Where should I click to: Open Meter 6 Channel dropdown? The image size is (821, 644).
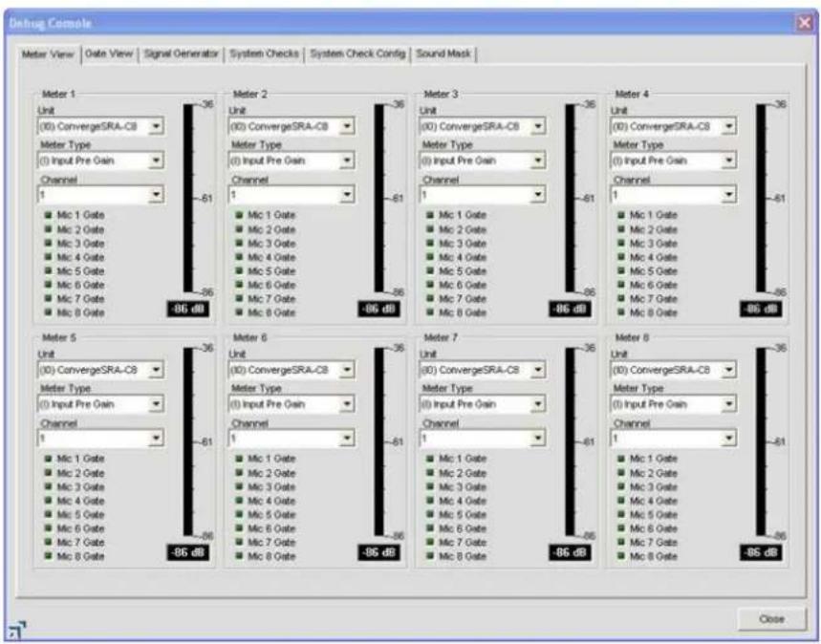pos(347,439)
